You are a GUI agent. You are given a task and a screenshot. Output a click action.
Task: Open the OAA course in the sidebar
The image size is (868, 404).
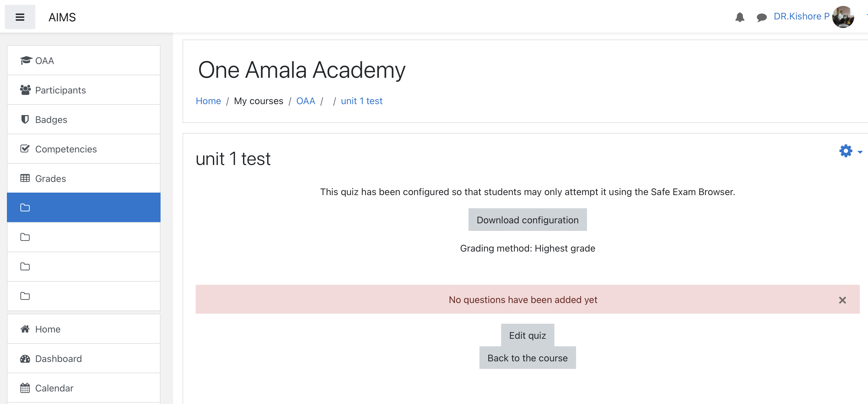pyautogui.click(x=45, y=61)
